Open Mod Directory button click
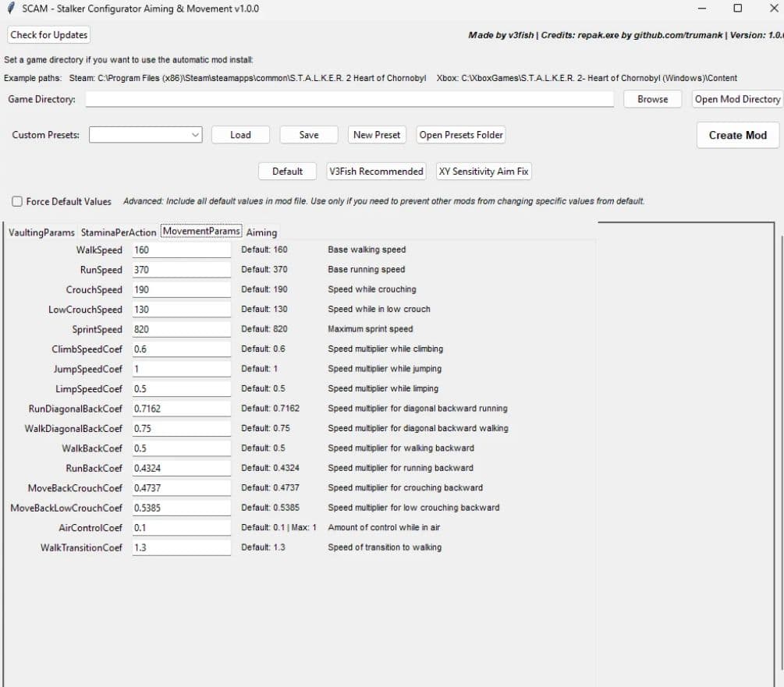The width and height of the screenshot is (784, 687). pos(737,99)
